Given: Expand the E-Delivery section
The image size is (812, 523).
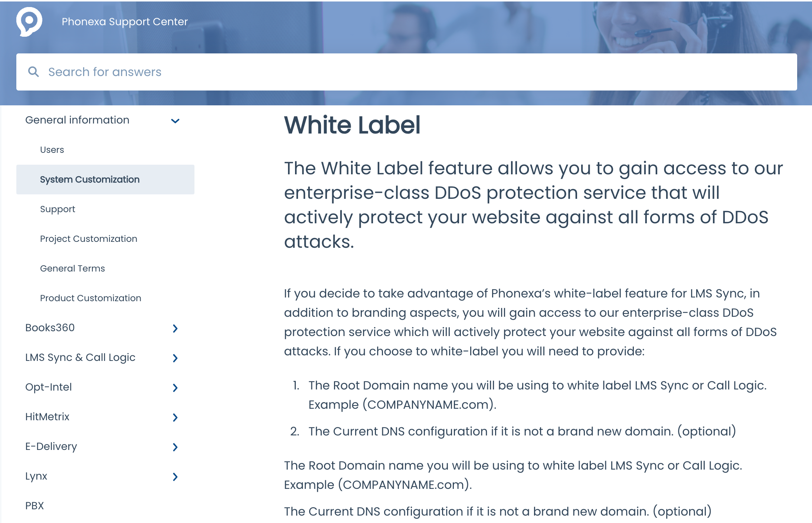Looking at the screenshot, I should pos(176,447).
